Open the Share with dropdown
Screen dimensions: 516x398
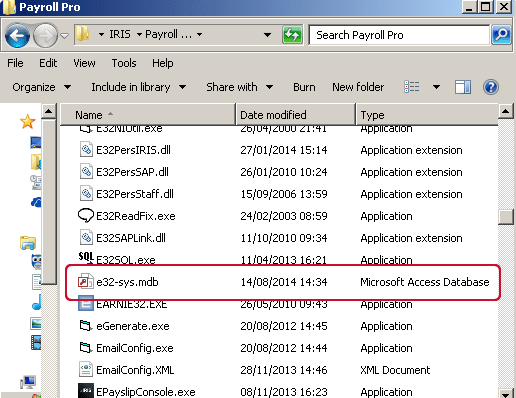click(240, 87)
